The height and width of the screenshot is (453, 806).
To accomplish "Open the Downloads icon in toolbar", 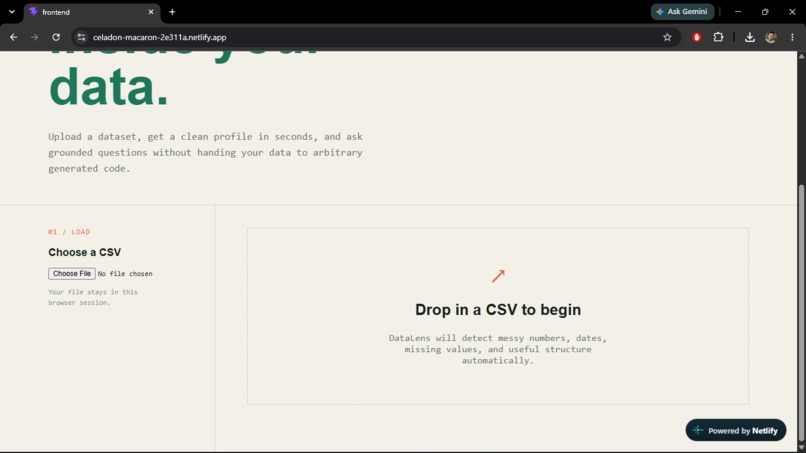I will point(749,37).
